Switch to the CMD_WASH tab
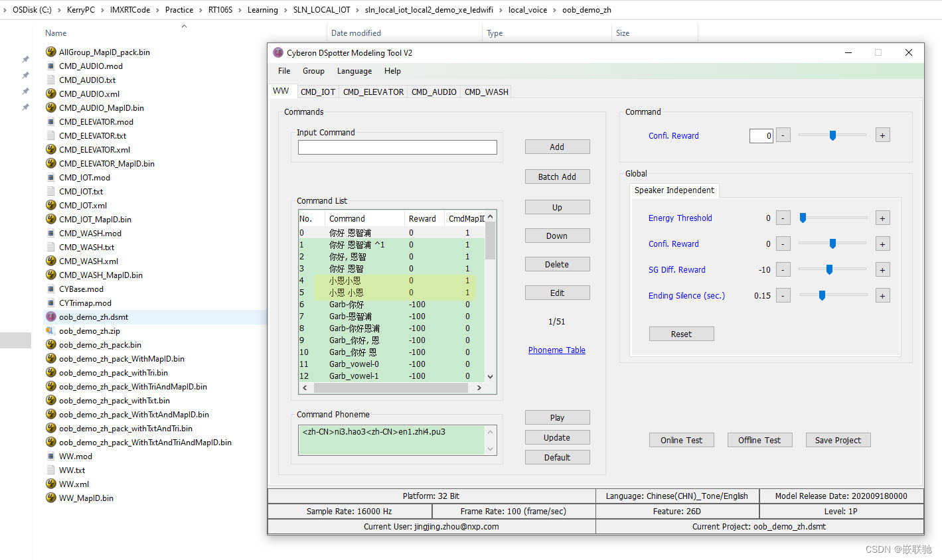The image size is (942, 560). pyautogui.click(x=486, y=92)
